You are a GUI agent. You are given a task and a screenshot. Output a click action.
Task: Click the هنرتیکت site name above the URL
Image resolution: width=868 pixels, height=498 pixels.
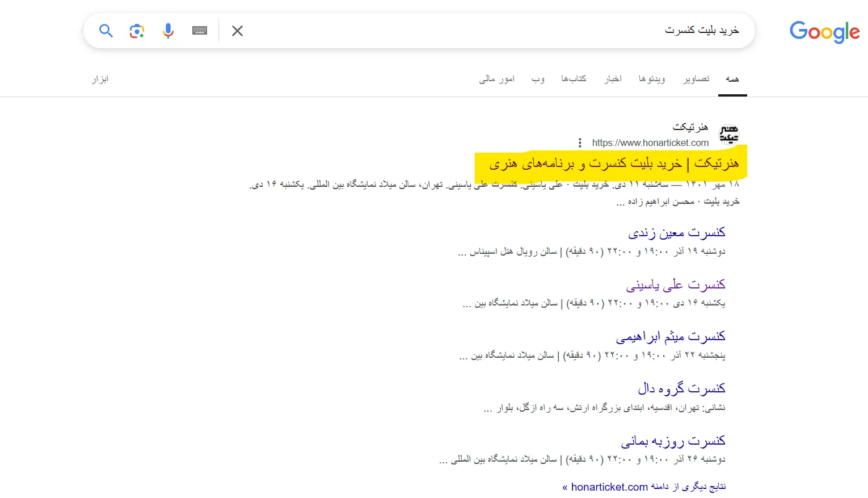(x=690, y=127)
